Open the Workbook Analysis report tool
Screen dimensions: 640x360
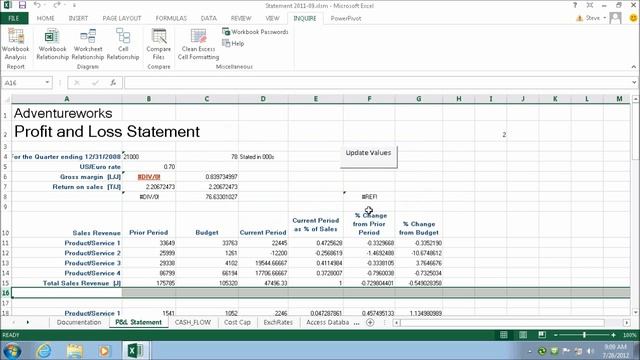click(16, 44)
